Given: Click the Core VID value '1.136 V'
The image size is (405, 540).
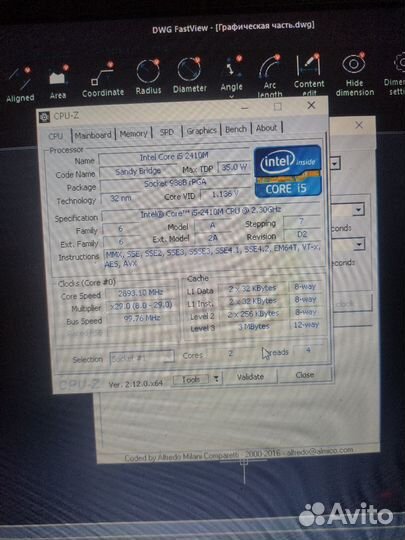Looking at the screenshot, I should coord(225,195).
